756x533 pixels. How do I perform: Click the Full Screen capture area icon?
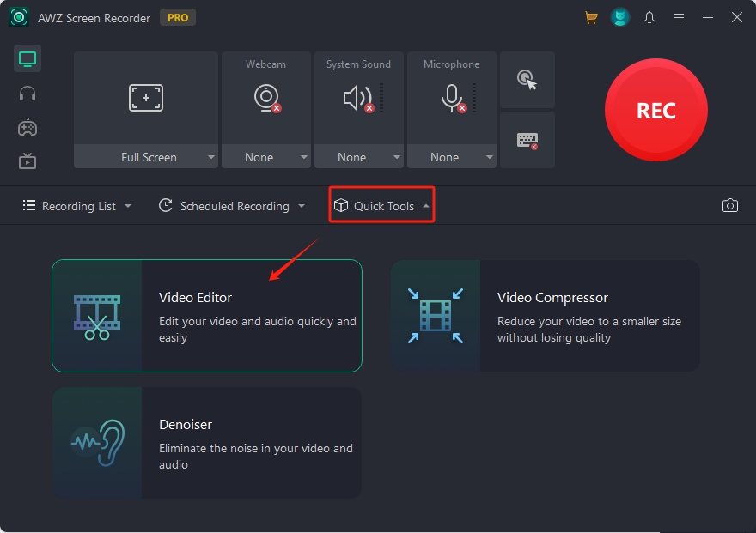146,98
